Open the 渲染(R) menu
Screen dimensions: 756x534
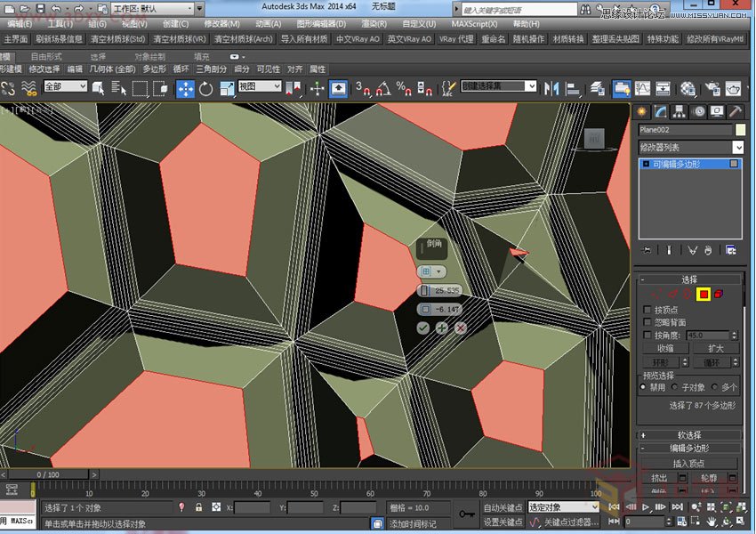tap(374, 24)
